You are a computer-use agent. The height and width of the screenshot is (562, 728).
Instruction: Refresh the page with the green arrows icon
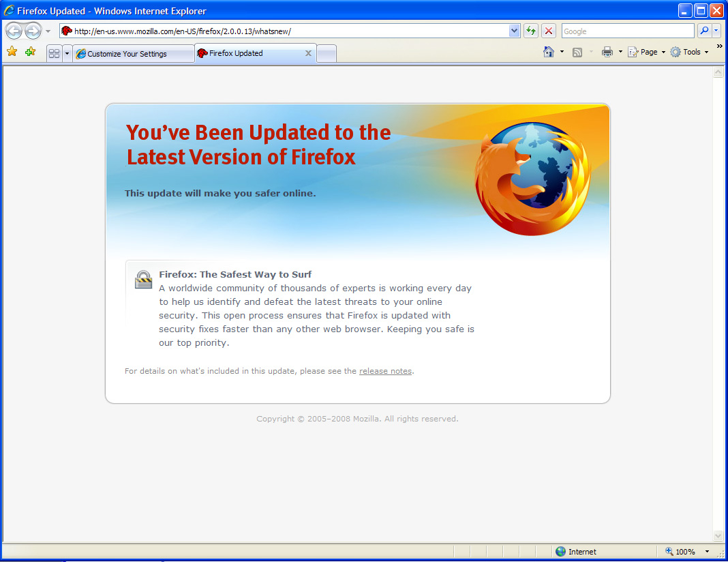[x=530, y=31]
